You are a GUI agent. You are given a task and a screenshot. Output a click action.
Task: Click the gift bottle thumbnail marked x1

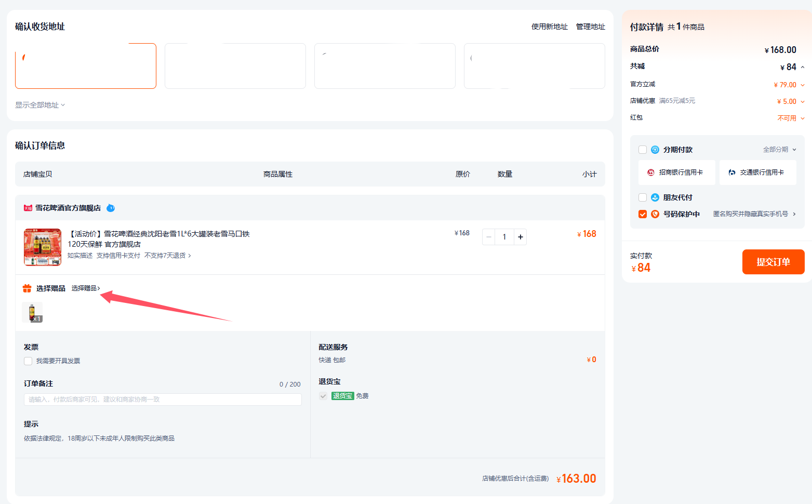32,312
